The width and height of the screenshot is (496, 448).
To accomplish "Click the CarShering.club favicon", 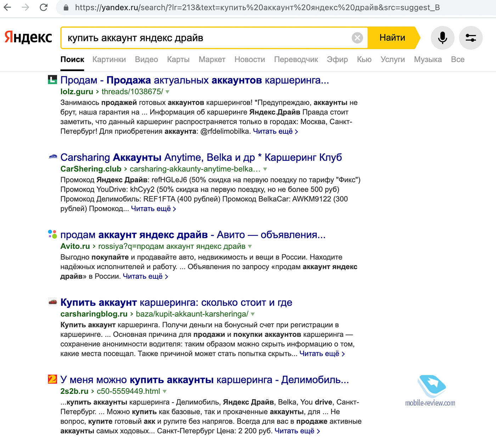I will pos(52,157).
